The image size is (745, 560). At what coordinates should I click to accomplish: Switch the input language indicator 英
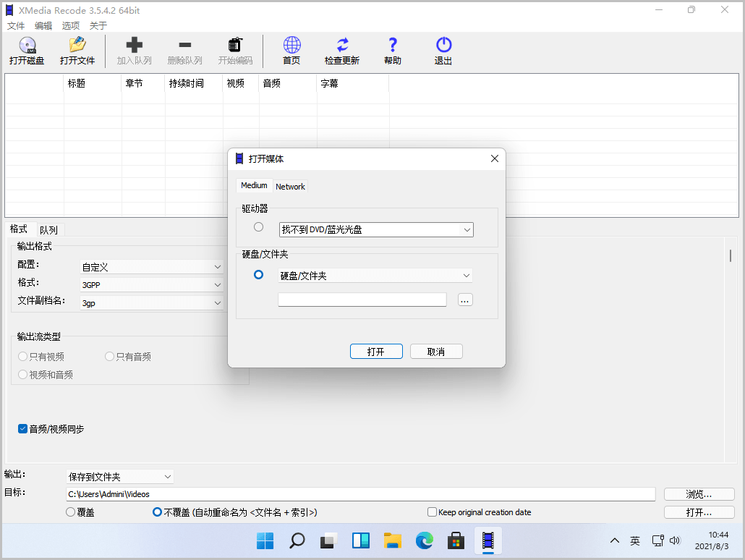(635, 540)
